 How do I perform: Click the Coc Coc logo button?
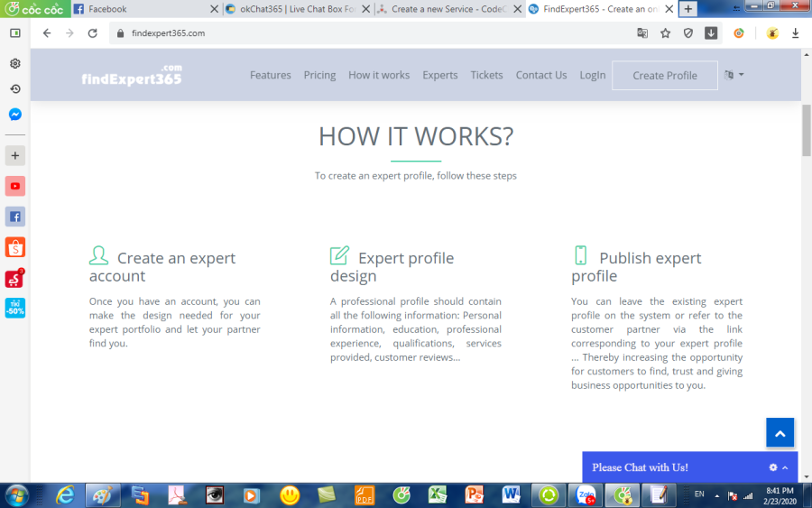pyautogui.click(x=35, y=9)
